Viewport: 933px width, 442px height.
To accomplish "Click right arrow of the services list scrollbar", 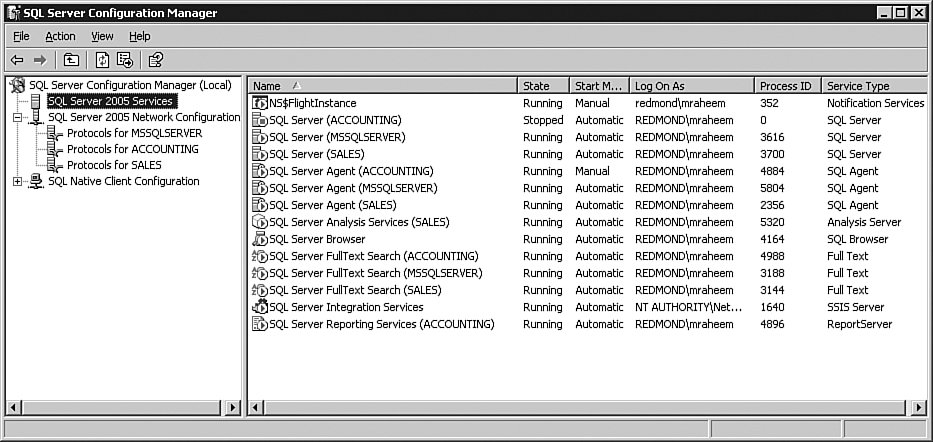I will pos(918,407).
